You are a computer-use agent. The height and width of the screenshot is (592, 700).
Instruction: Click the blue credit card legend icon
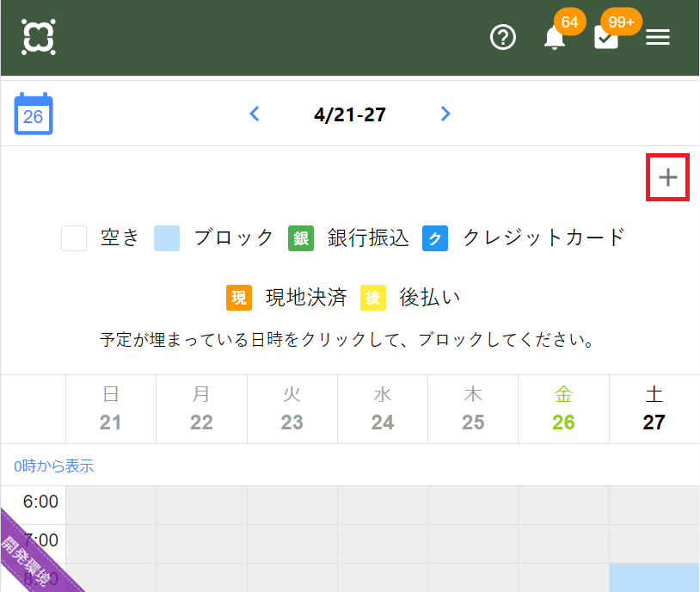click(435, 238)
